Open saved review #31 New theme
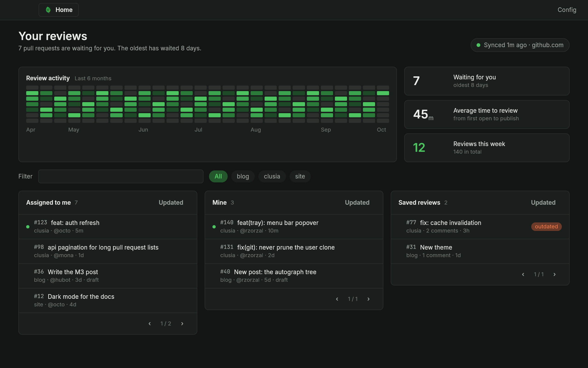This screenshot has width=588, height=368. click(480, 251)
